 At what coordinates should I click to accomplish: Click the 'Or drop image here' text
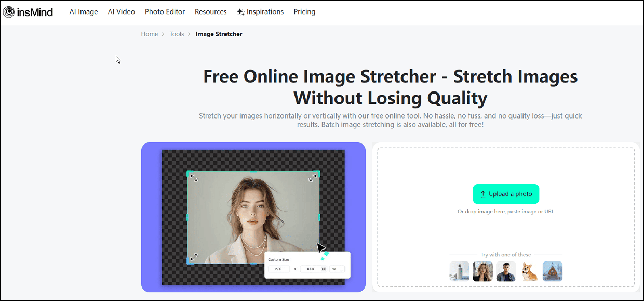click(506, 212)
